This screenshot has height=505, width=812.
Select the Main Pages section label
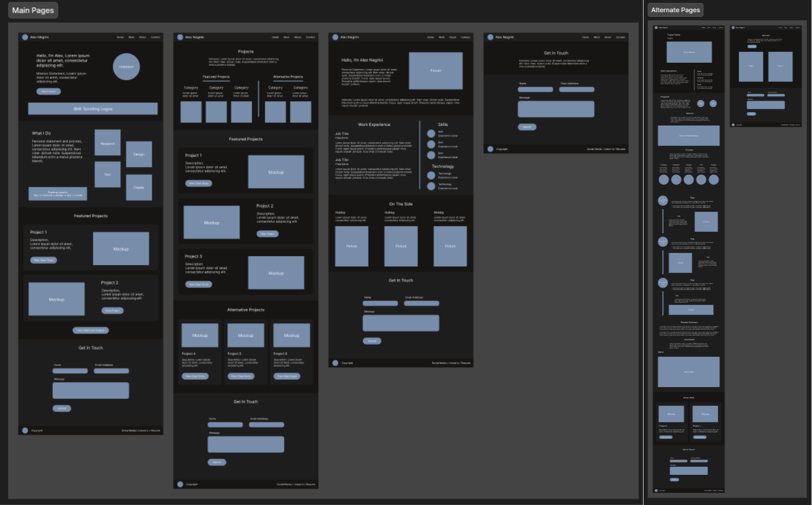click(x=33, y=10)
